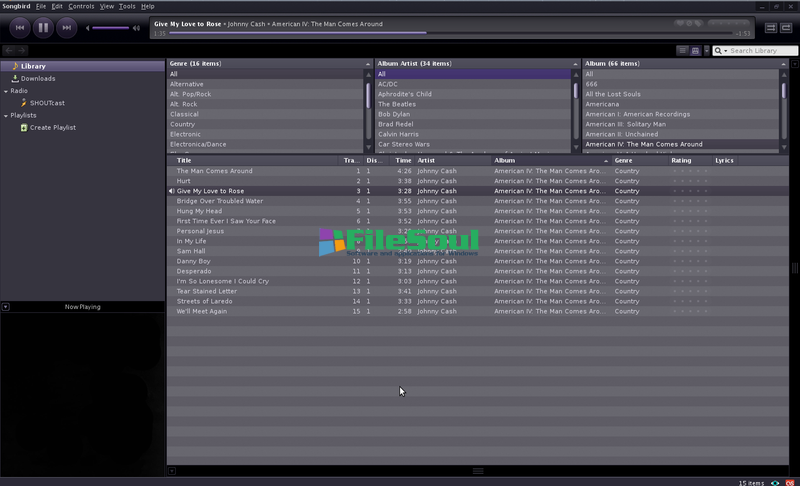Select Bob Dylan in Album Artist filter
Image resolution: width=800 pixels, height=486 pixels.
394,114
